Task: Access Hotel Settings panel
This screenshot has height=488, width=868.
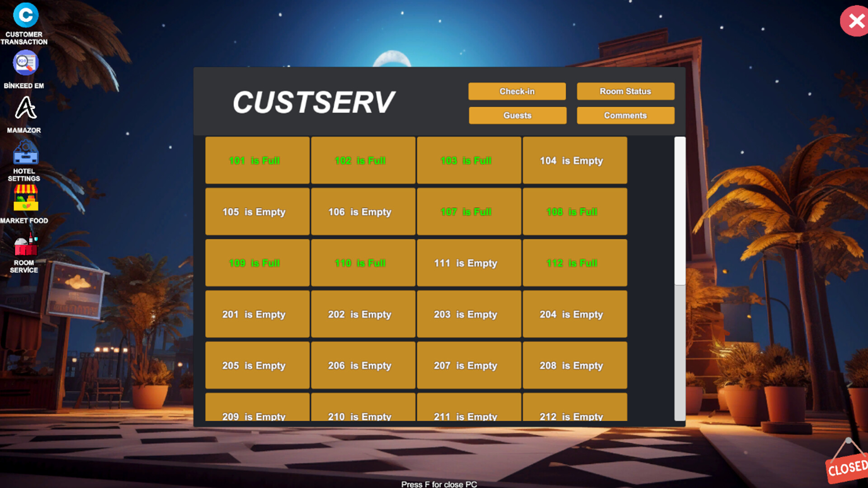Action: (24, 161)
